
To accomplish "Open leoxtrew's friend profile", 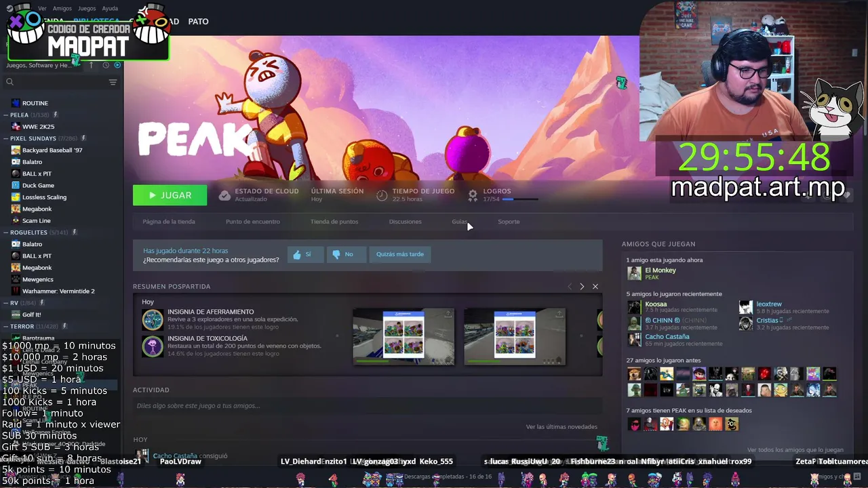I will [769, 304].
